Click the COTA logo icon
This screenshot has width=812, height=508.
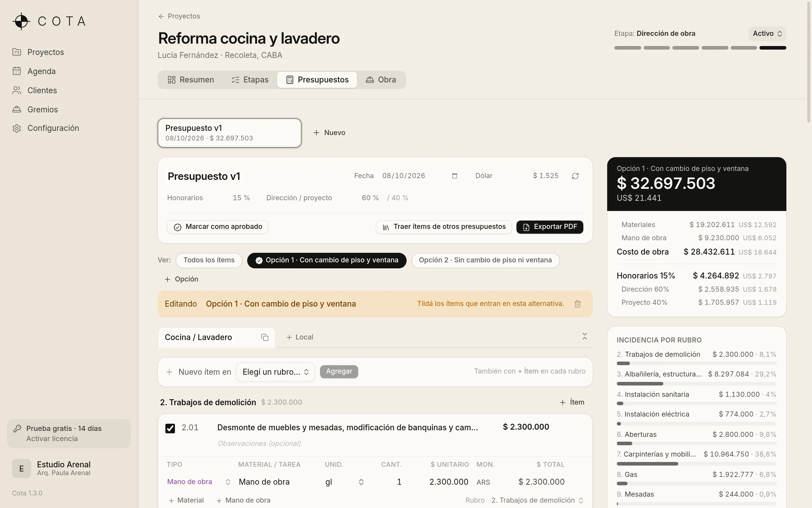click(21, 21)
